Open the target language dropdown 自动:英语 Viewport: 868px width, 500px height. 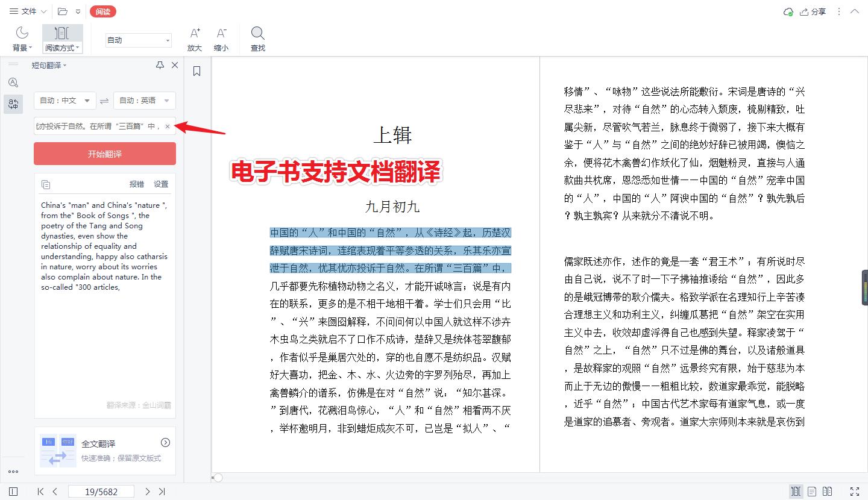[144, 101]
